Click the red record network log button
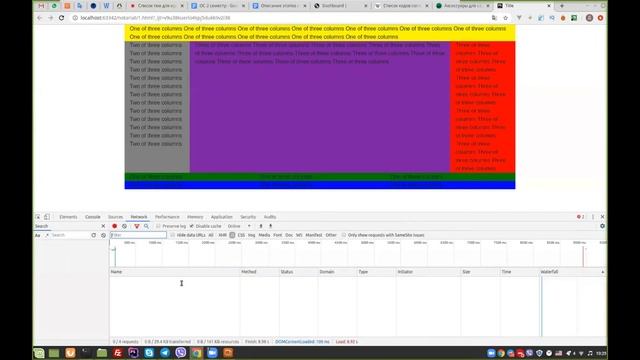This screenshot has width=640, height=360. tap(115, 226)
